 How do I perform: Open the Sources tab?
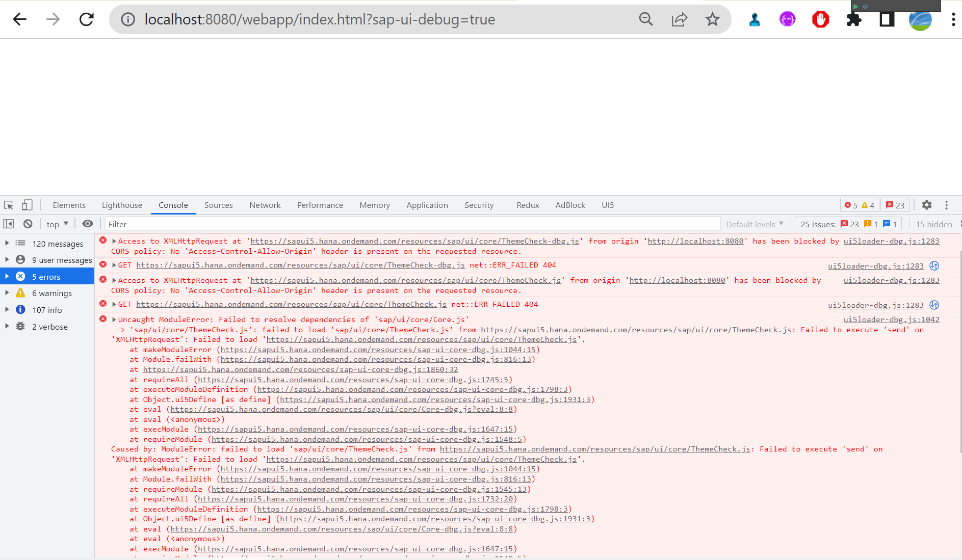tap(219, 205)
